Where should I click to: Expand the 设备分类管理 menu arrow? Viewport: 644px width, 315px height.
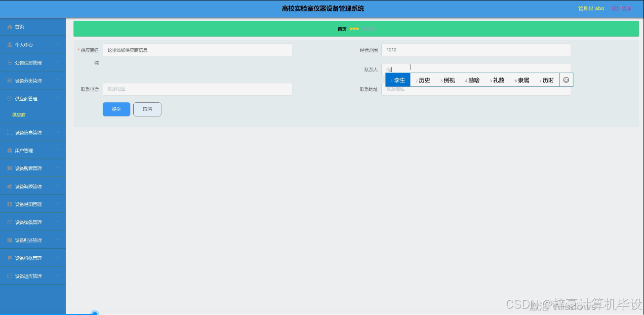(58, 80)
